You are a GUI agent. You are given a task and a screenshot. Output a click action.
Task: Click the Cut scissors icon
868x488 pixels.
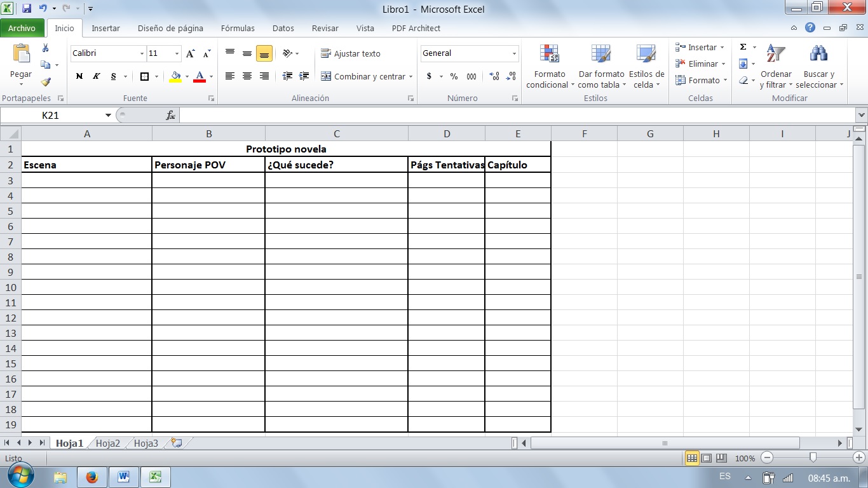45,48
